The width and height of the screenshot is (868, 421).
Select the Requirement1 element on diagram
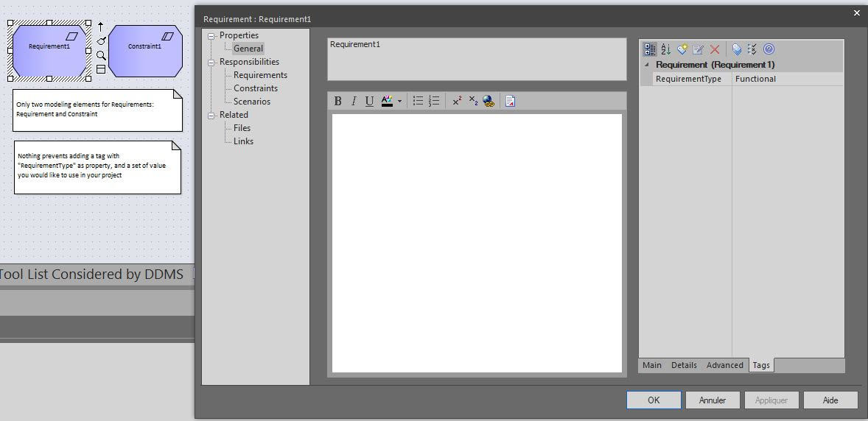click(49, 51)
